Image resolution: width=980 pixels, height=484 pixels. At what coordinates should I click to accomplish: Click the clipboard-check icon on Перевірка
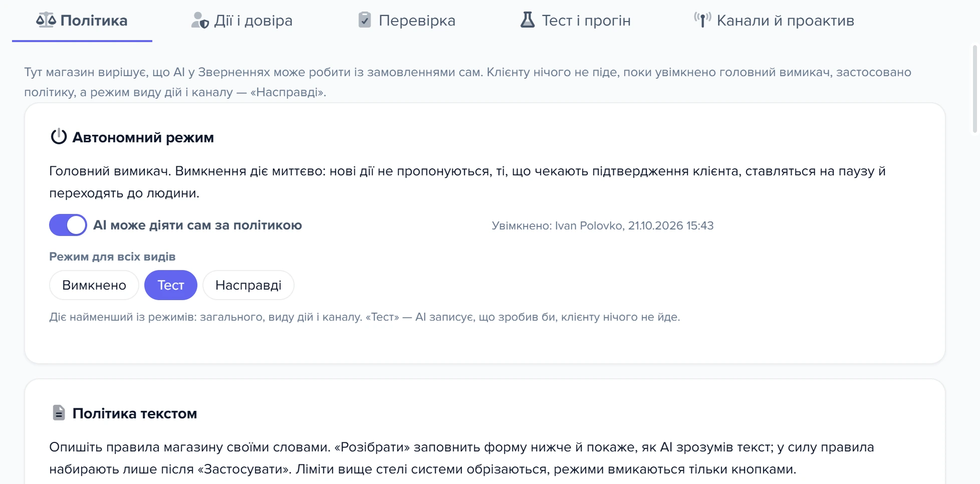coord(365,20)
